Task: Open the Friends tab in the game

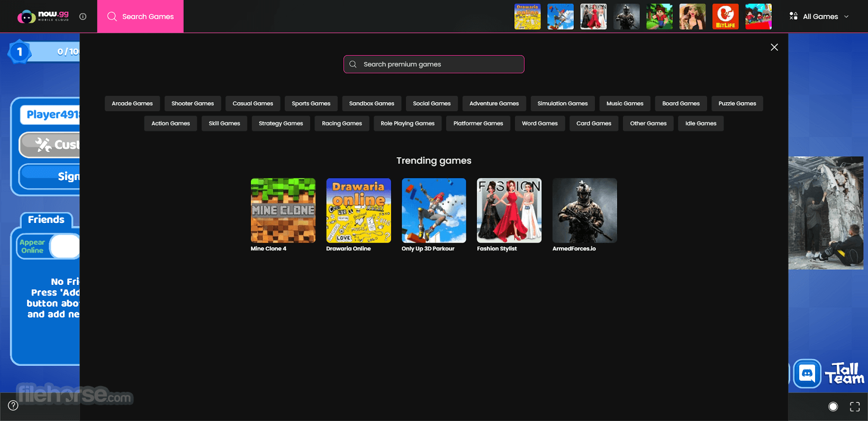Action: pos(46,219)
